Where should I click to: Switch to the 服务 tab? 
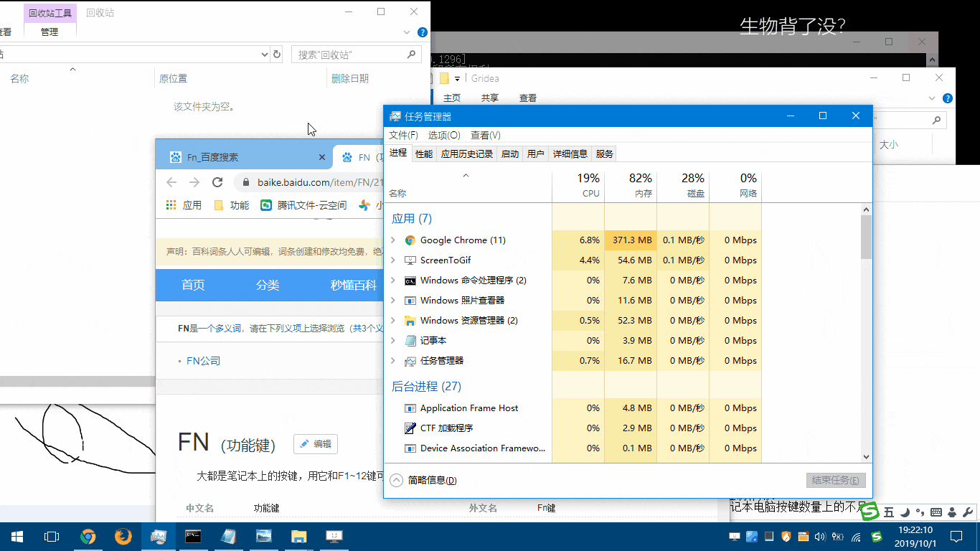605,154
